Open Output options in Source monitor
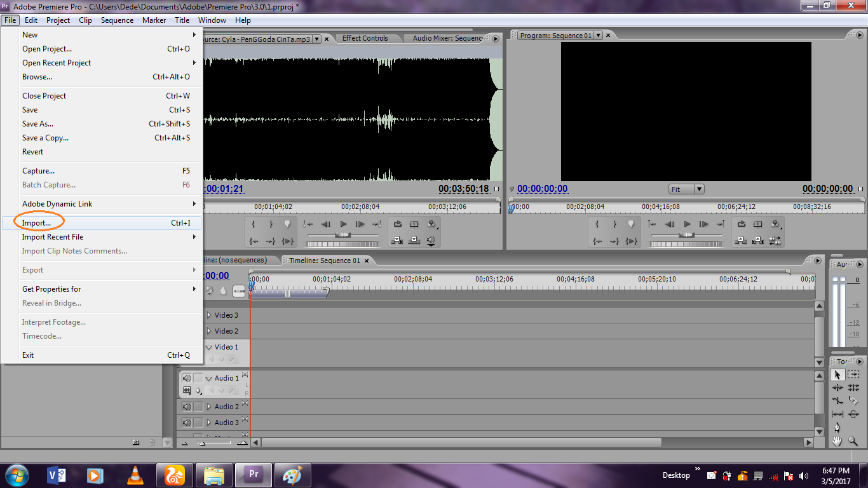 point(432,224)
